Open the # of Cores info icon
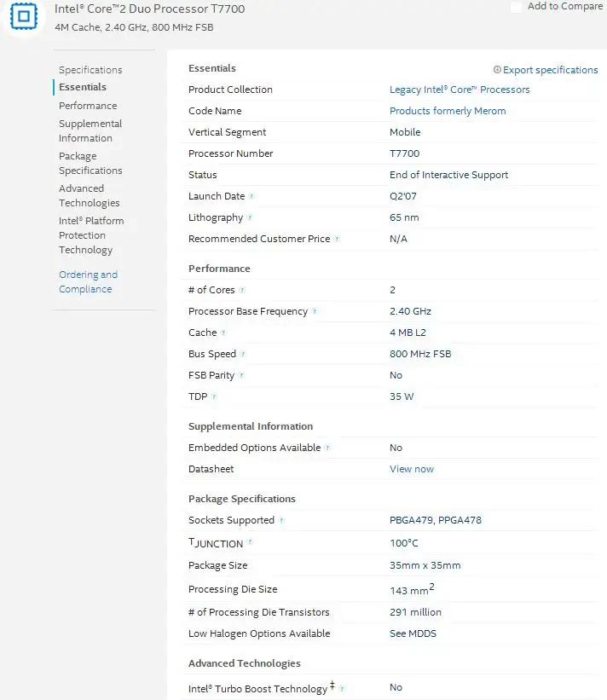 tap(242, 290)
